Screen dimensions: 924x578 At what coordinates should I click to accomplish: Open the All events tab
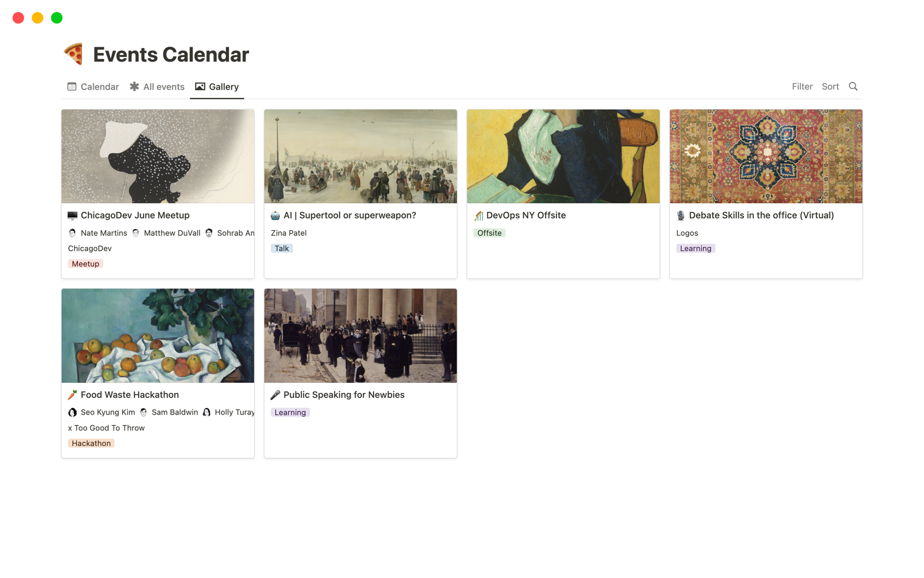[157, 87]
